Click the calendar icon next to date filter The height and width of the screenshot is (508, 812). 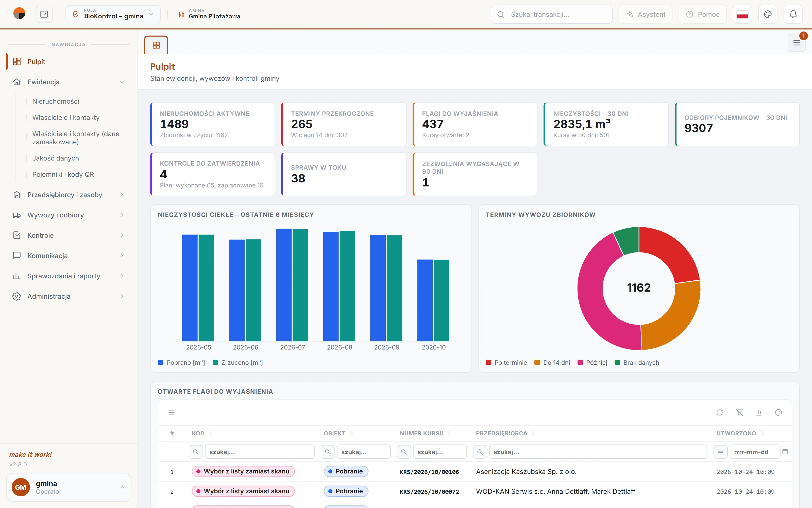pos(785,452)
